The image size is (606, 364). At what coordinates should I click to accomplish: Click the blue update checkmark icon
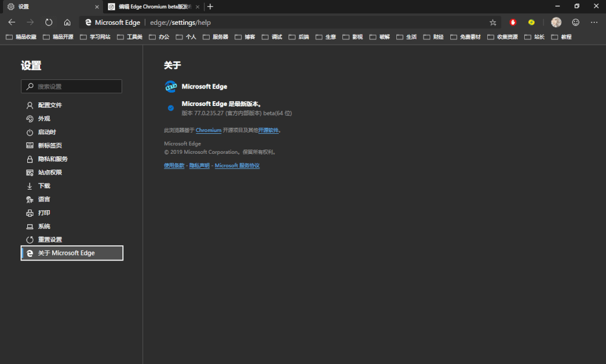[x=171, y=108]
